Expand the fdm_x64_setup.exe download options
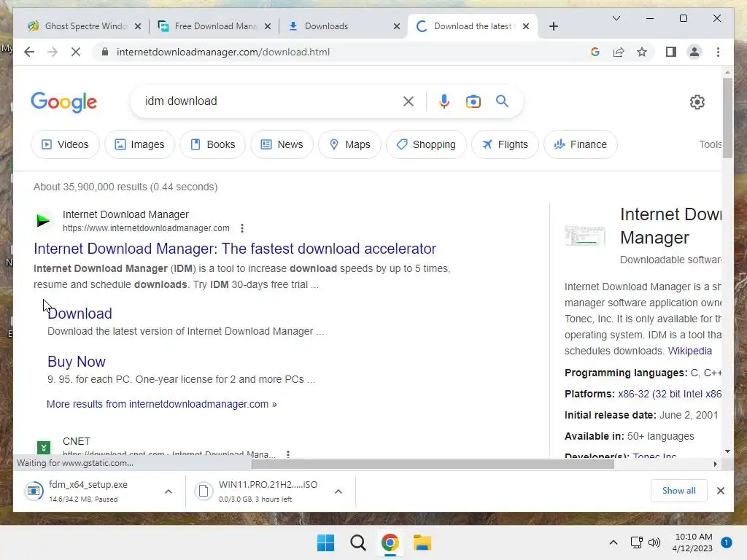Viewport: 747px width, 560px height. tap(169, 491)
